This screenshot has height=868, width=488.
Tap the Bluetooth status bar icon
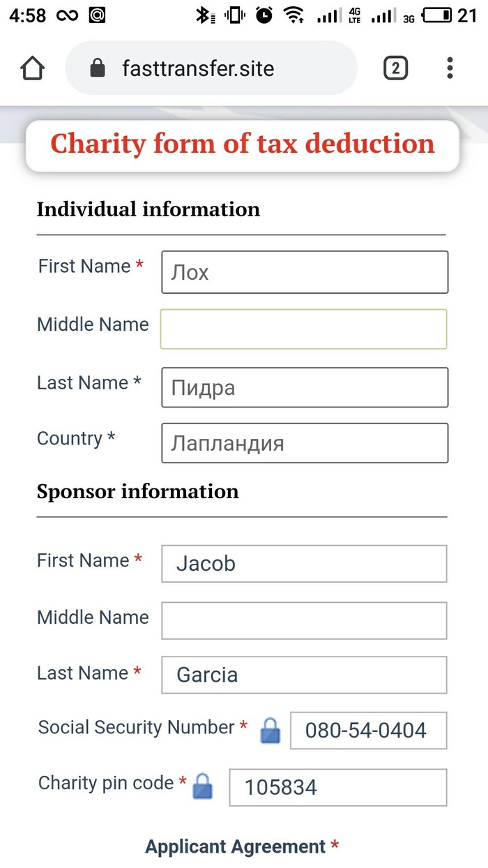[x=203, y=15]
